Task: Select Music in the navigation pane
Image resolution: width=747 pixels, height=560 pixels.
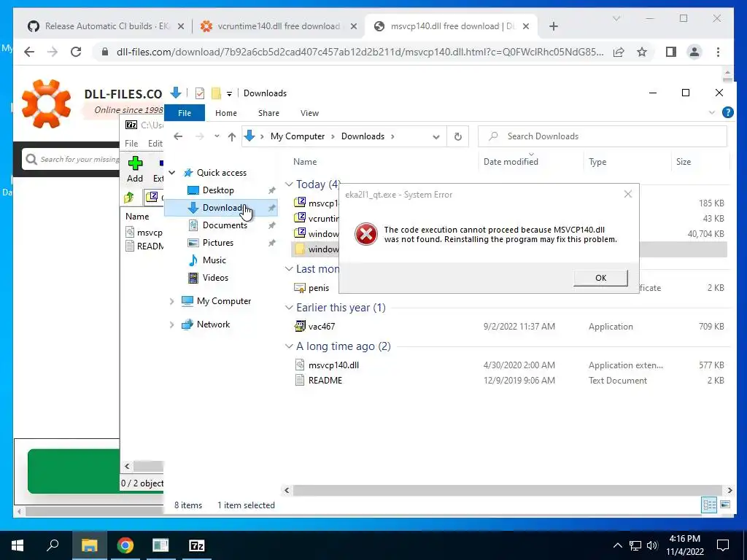Action: click(x=214, y=260)
